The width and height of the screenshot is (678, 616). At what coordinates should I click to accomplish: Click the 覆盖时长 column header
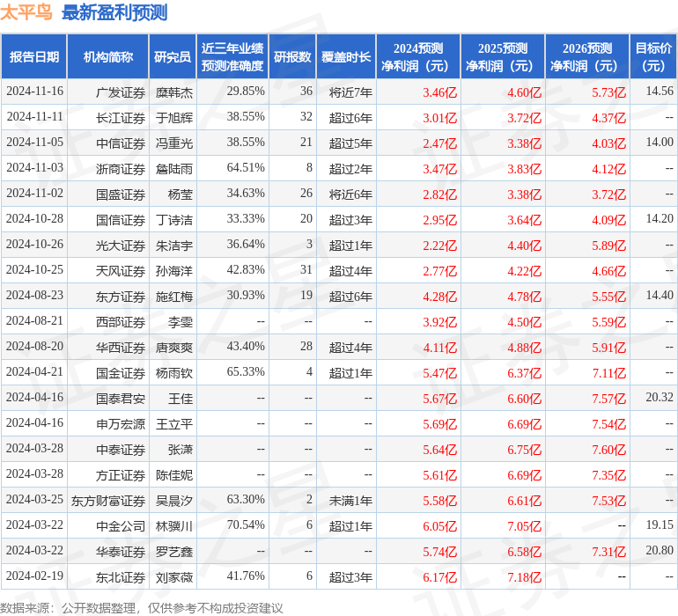coord(346,57)
